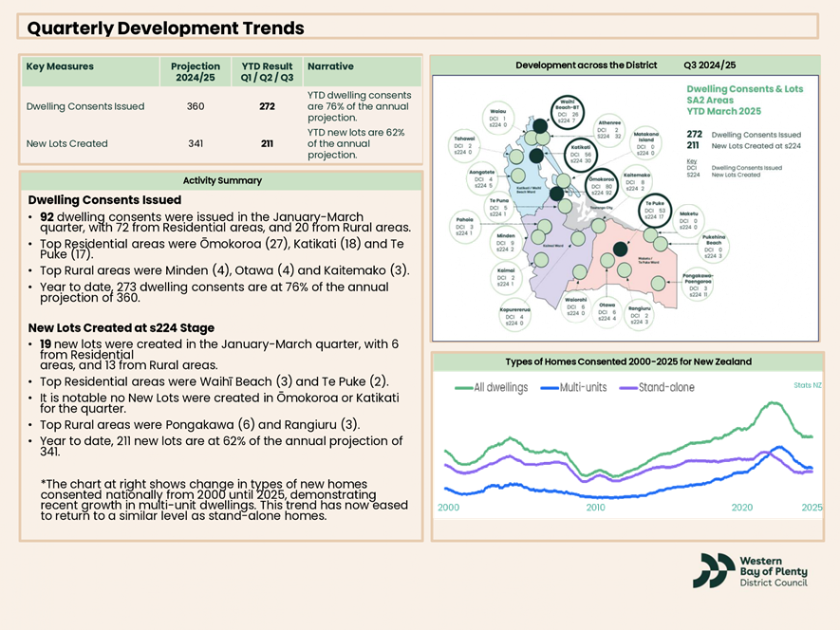Click the New Lots Created table row label
The width and height of the screenshot is (840, 630).
[x=67, y=143]
